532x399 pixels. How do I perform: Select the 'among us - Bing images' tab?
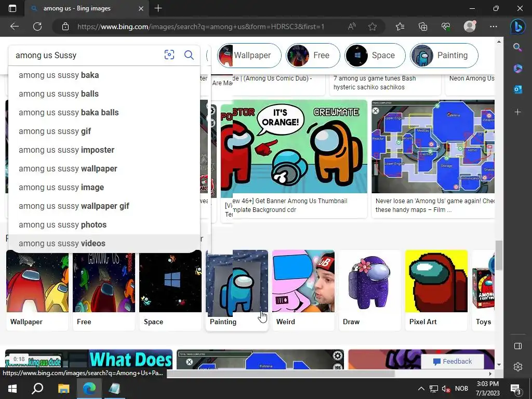[86, 8]
